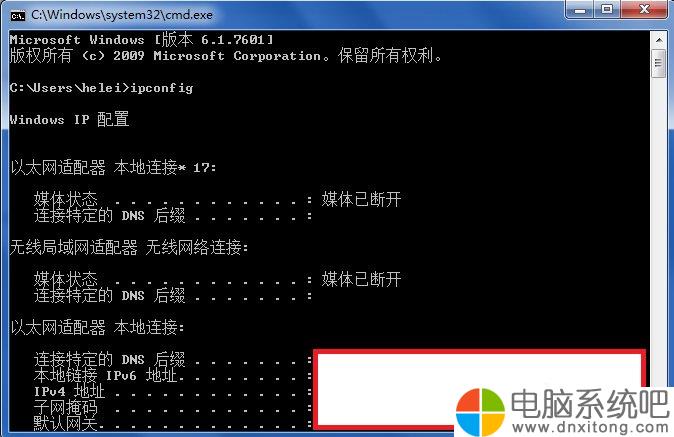Click the first '媒体已断开' status text

tap(362, 199)
